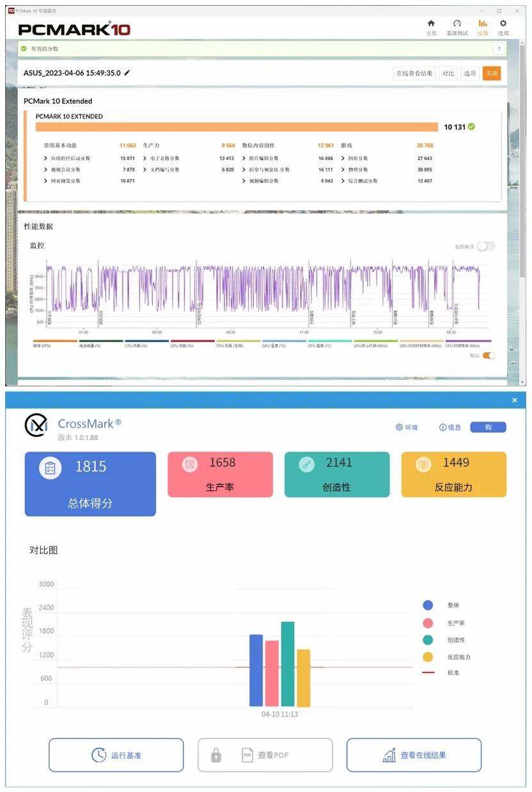Image resolution: width=532 pixels, height=792 pixels.
Task: Toggle GPU核心时钟 (MHz) series in legend
Action: 375,344
